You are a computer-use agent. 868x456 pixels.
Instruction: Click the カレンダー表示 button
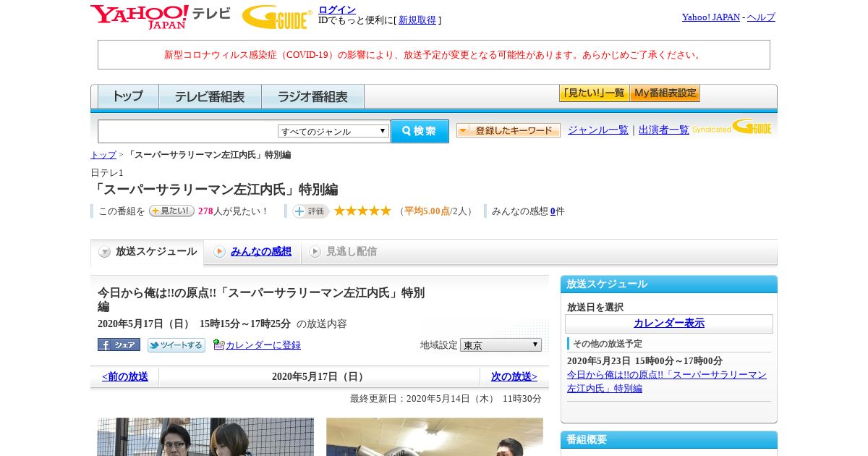click(x=669, y=324)
